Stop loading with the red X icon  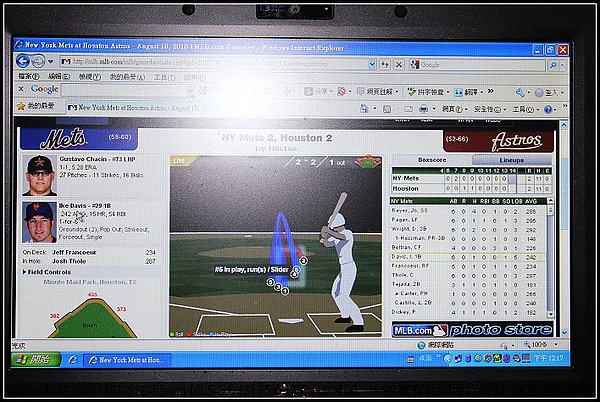point(398,64)
